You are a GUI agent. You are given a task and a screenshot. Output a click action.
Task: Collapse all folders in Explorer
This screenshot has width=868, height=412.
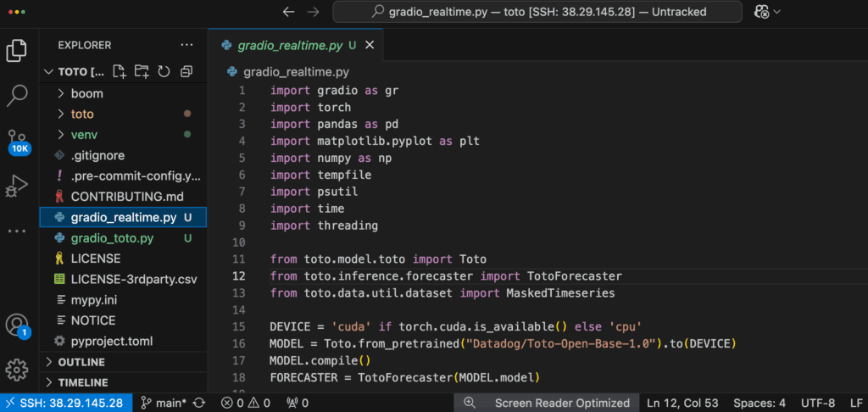(x=186, y=71)
